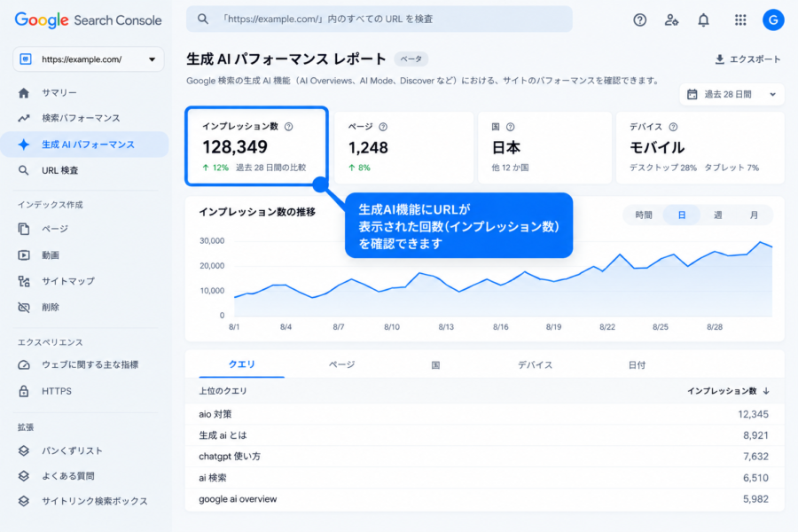Select the 日 chart granularity
The image size is (798, 532).
click(x=682, y=215)
